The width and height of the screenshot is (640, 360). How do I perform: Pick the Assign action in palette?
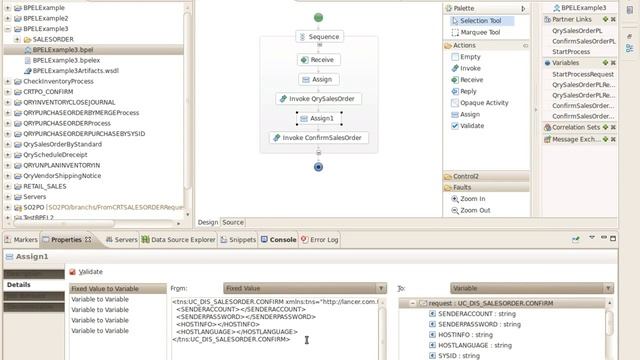point(465,114)
